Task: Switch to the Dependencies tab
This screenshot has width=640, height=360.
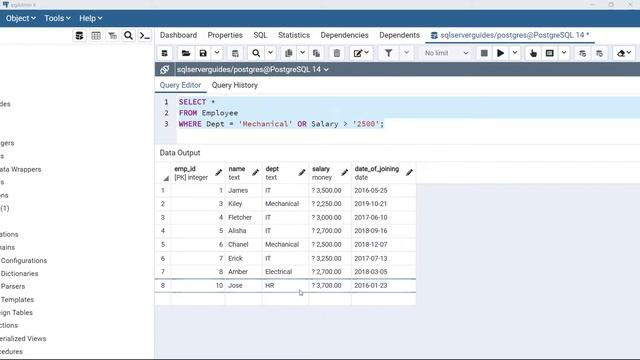Action: tap(344, 35)
